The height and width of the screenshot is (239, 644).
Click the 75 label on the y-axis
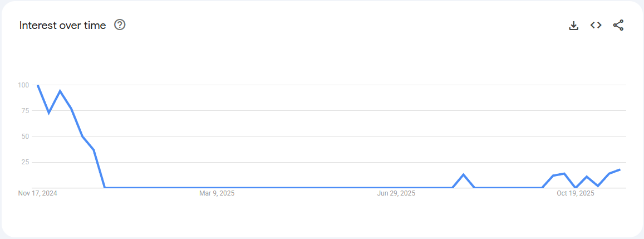point(24,111)
